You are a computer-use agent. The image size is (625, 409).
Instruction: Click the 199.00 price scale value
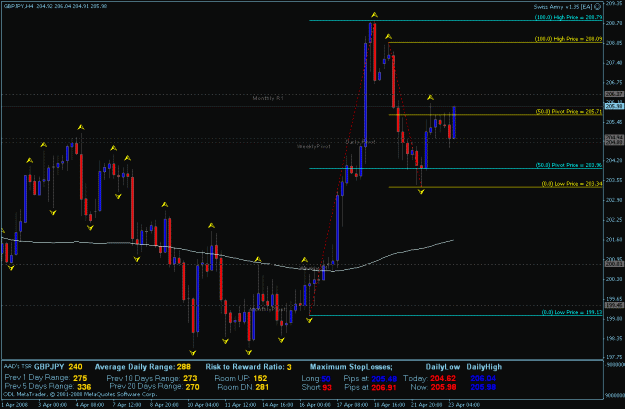(614, 319)
